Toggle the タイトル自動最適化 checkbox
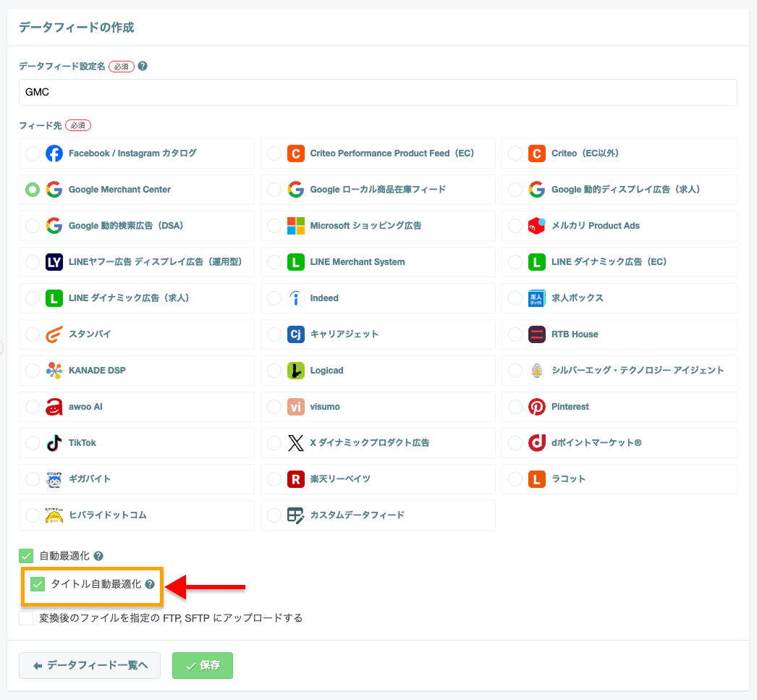 (x=38, y=584)
